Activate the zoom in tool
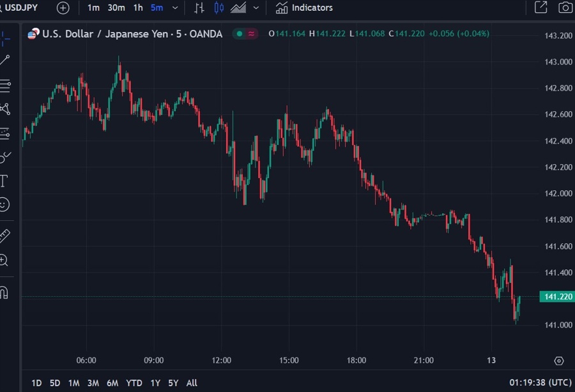This screenshot has height=392, width=575. (x=4, y=260)
